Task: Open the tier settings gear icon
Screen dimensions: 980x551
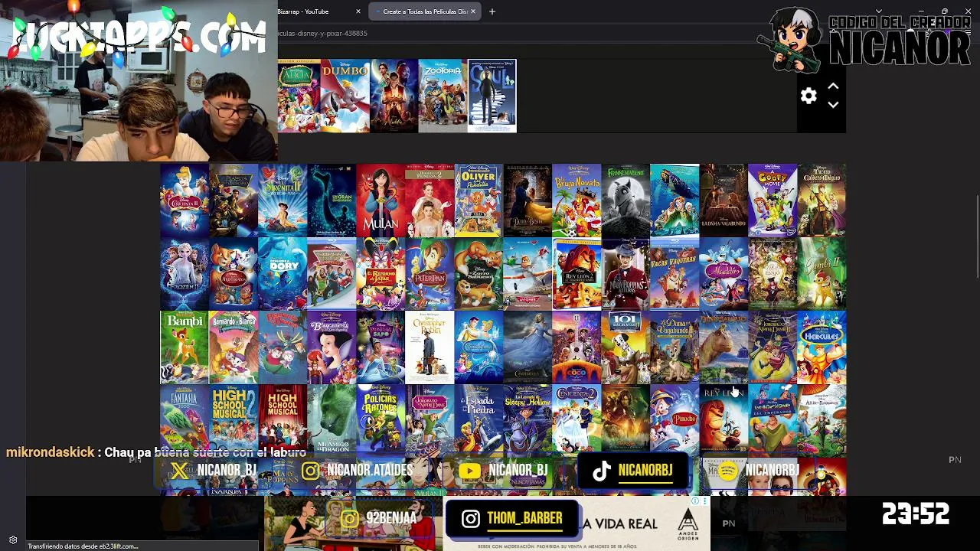Action: 808,96
